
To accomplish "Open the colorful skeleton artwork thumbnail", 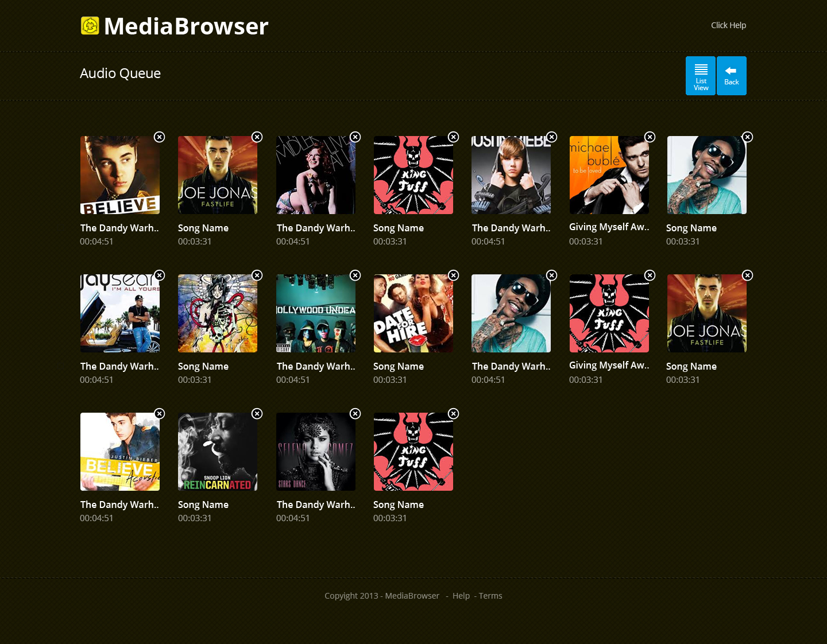I will 218,313.
